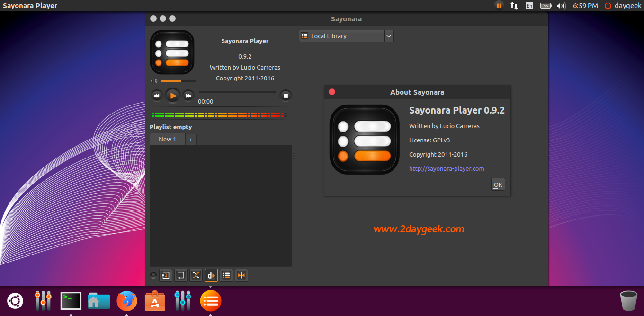The image size is (644, 316).
Task: Click the empty playlist area
Action: coord(221,206)
